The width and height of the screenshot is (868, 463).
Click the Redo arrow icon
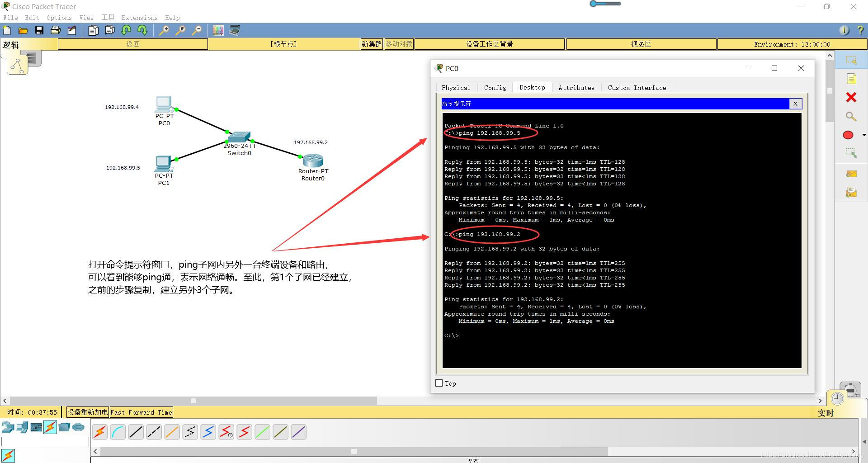pos(142,30)
